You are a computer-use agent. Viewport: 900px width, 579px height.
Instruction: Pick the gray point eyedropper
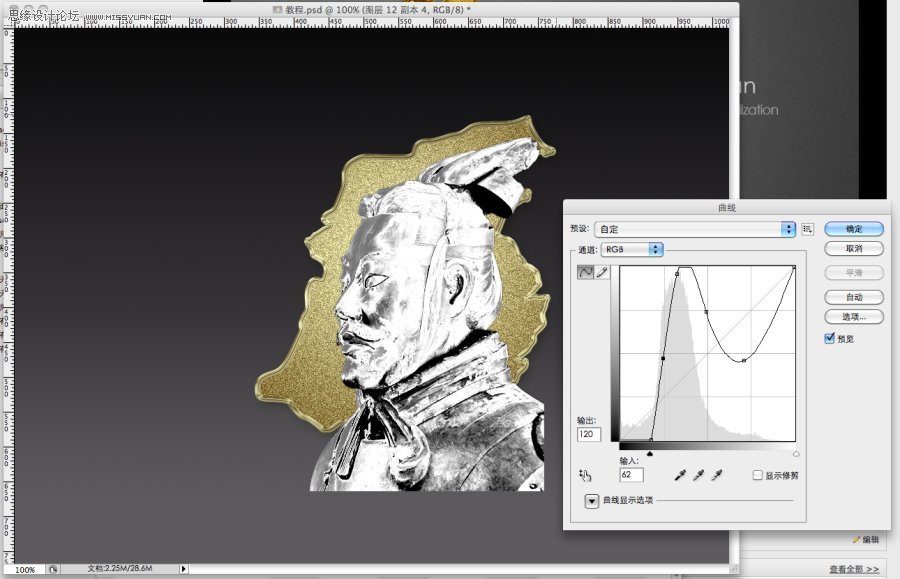(699, 475)
